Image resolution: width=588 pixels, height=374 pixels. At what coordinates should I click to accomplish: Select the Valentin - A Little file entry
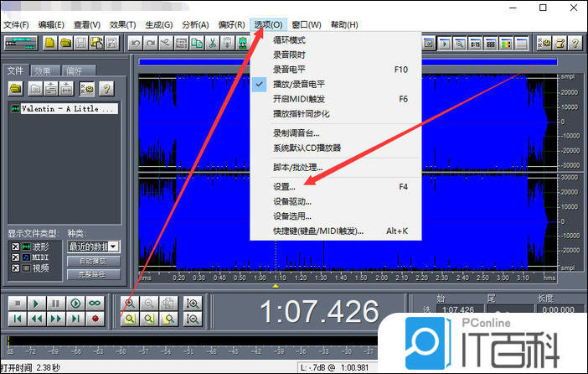pyautogui.click(x=64, y=108)
